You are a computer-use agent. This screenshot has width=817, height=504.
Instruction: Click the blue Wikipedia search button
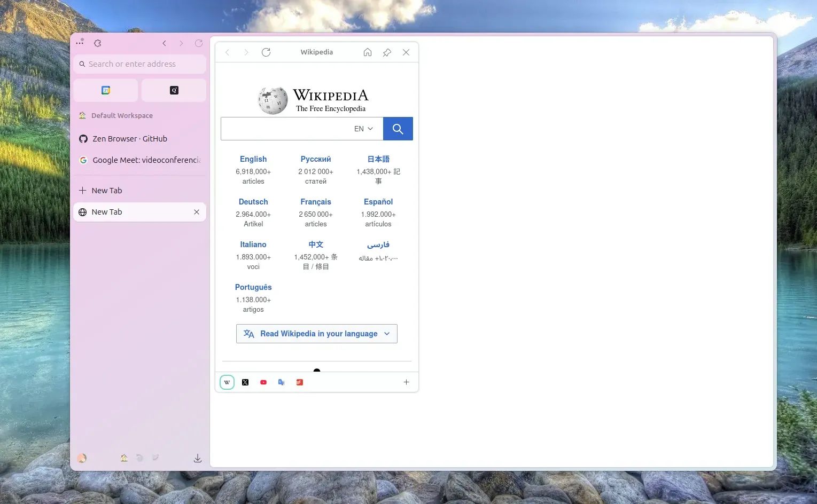(x=398, y=129)
